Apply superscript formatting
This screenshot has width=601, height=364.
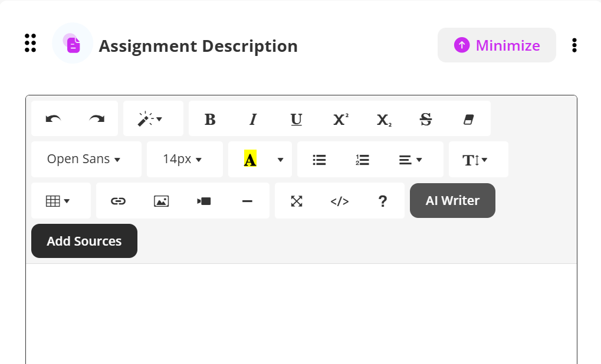pos(340,119)
